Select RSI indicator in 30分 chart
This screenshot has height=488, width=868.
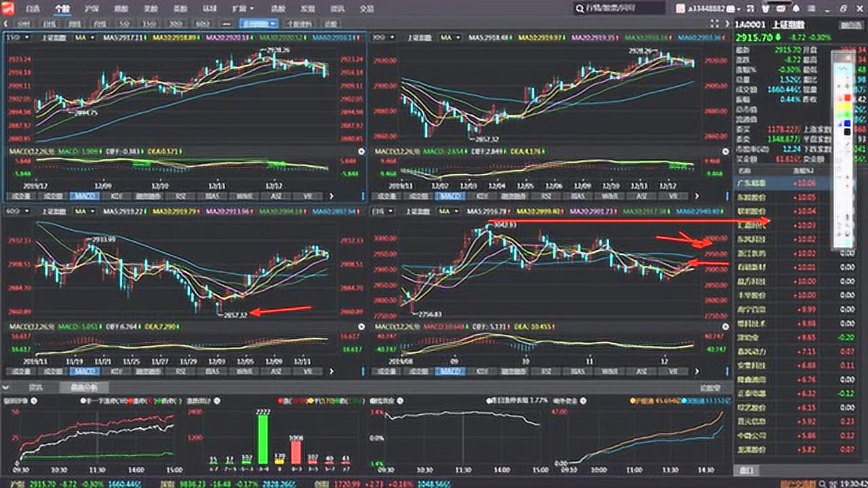click(545, 196)
